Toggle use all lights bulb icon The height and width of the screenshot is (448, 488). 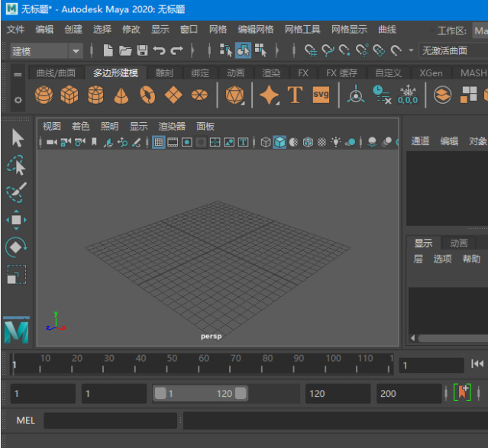pyautogui.click(x=336, y=143)
